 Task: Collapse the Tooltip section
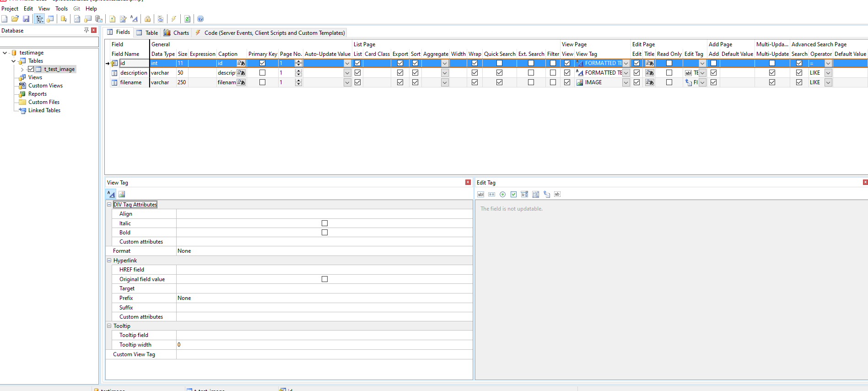pos(109,326)
